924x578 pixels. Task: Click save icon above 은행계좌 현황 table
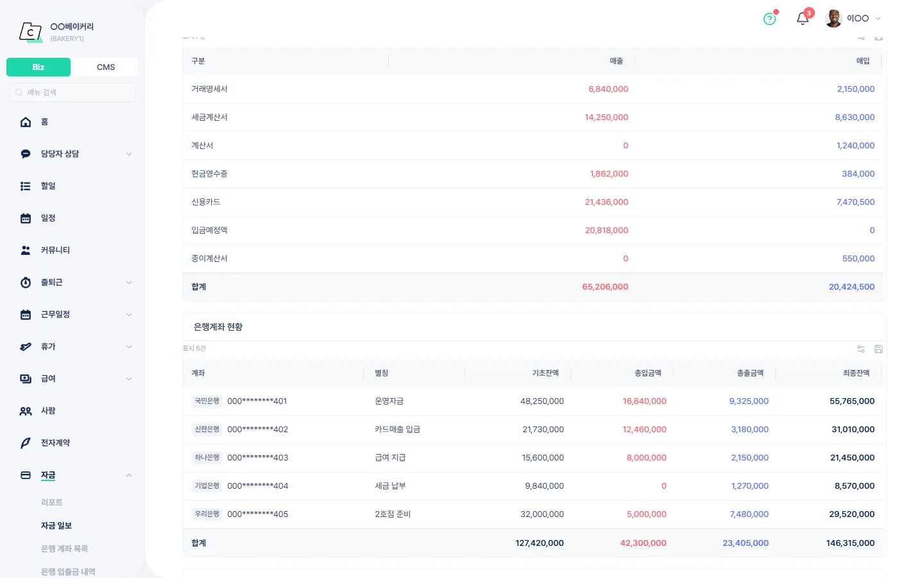point(879,349)
